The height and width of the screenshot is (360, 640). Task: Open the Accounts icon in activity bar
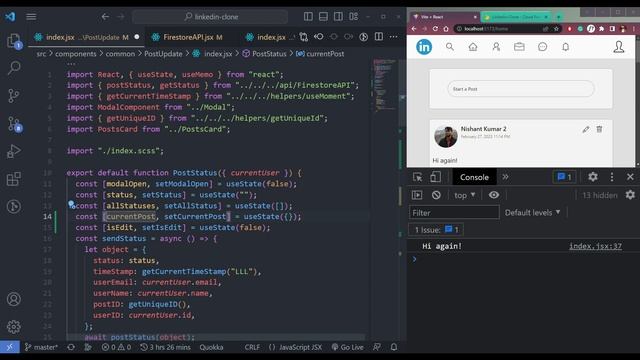(14, 299)
